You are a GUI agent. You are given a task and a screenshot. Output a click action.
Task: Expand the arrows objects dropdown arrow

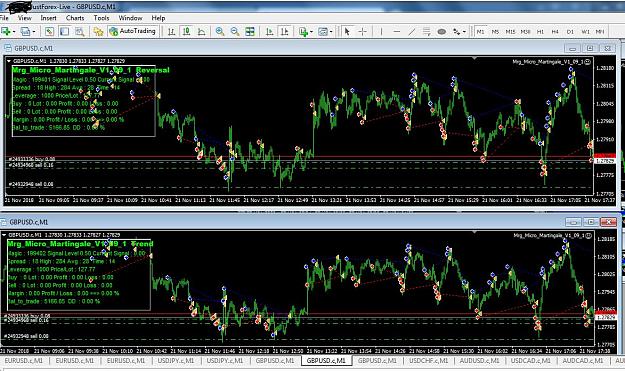(x=464, y=31)
